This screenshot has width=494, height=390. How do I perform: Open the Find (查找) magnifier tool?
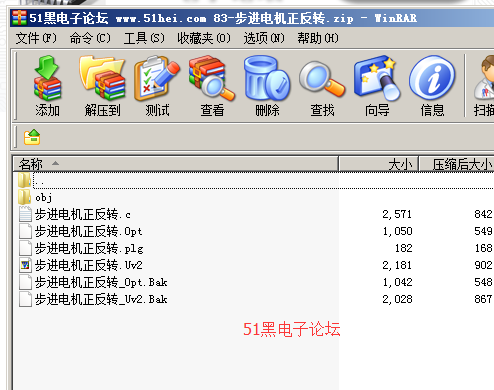click(x=322, y=79)
